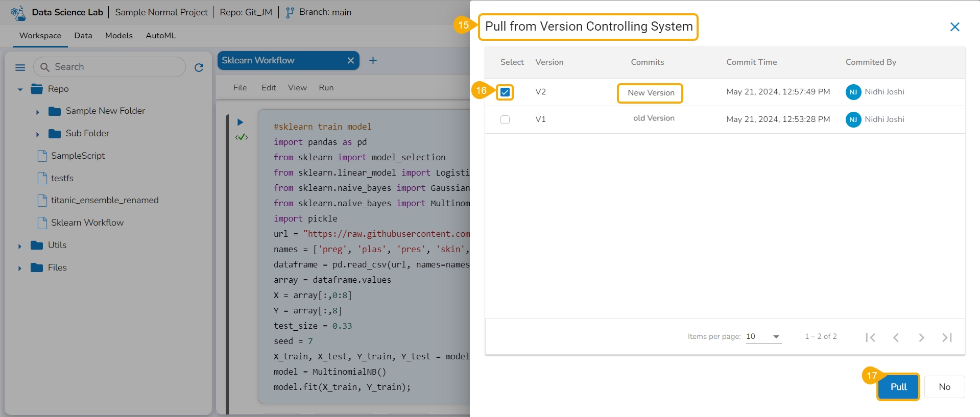This screenshot has width=980, height=417.
Task: Uncheck the V2 version checkbox
Action: click(x=505, y=92)
